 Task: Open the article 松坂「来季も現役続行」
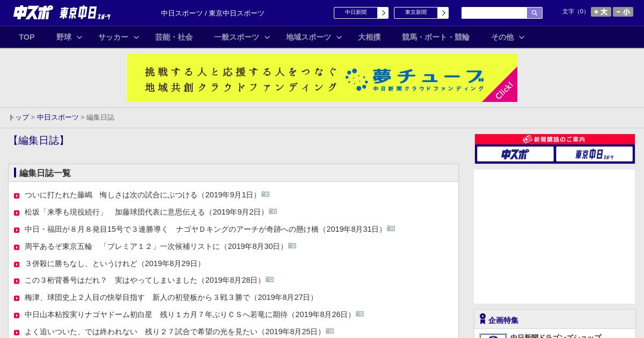pyautogui.click(x=147, y=212)
